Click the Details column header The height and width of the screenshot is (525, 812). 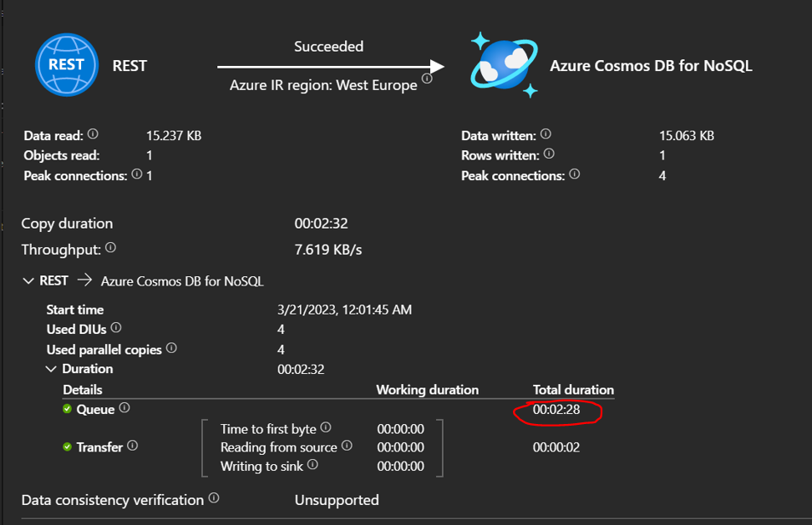[83, 390]
